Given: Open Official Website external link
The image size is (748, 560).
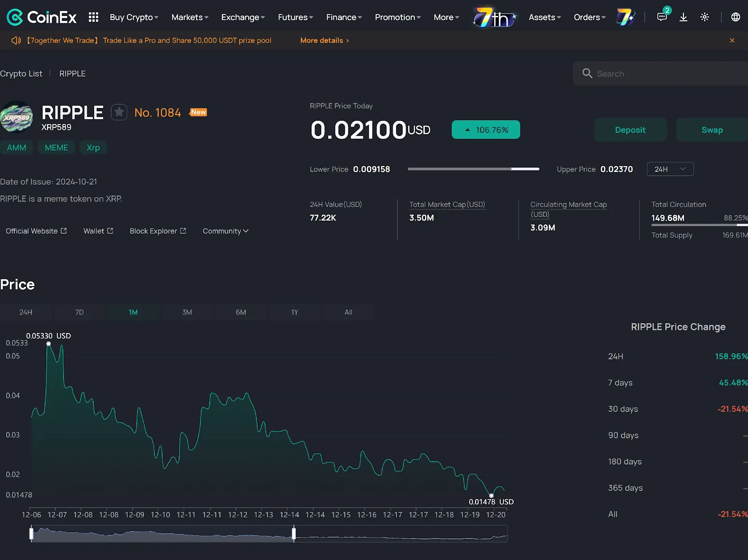Looking at the screenshot, I should coord(36,231).
